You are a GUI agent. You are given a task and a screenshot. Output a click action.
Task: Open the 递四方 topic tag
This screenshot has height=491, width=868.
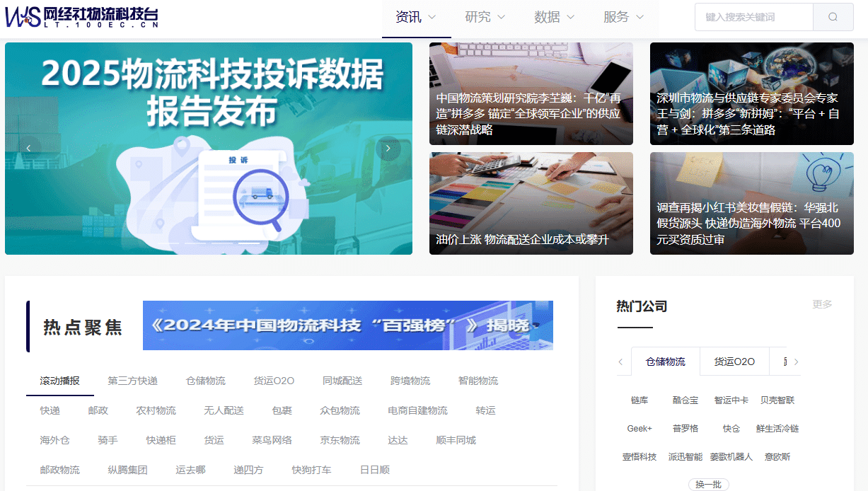(249, 470)
